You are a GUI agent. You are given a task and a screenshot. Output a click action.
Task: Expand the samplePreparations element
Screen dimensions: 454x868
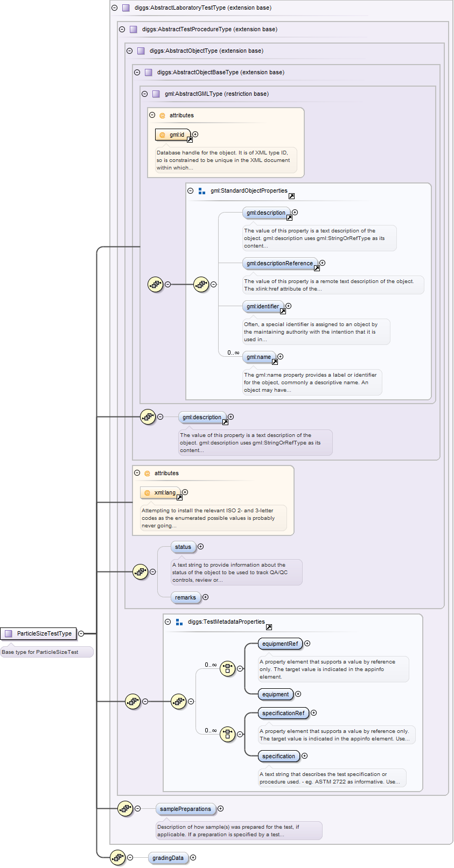pos(220,809)
